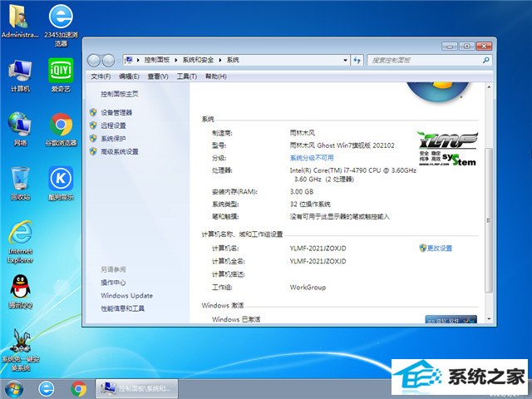Open 系统保护 link
Screen dimensions: 532x399
[113, 138]
